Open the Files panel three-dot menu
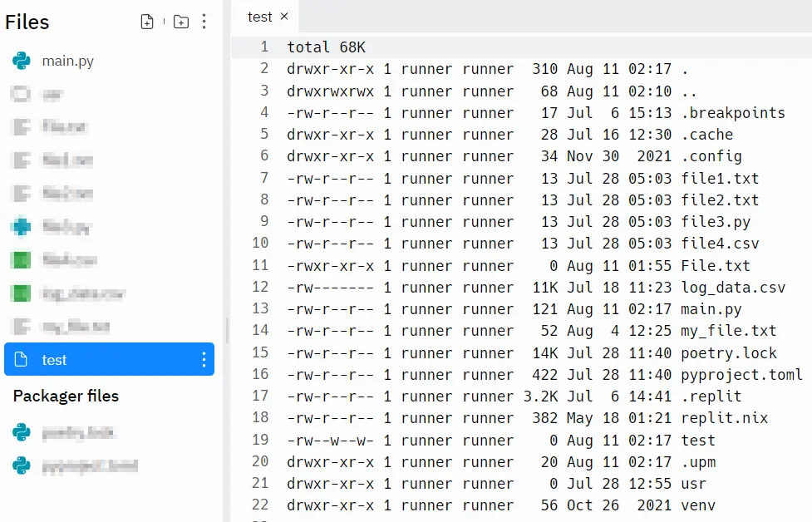Screen dimensions: 812x522 pyautogui.click(x=204, y=22)
